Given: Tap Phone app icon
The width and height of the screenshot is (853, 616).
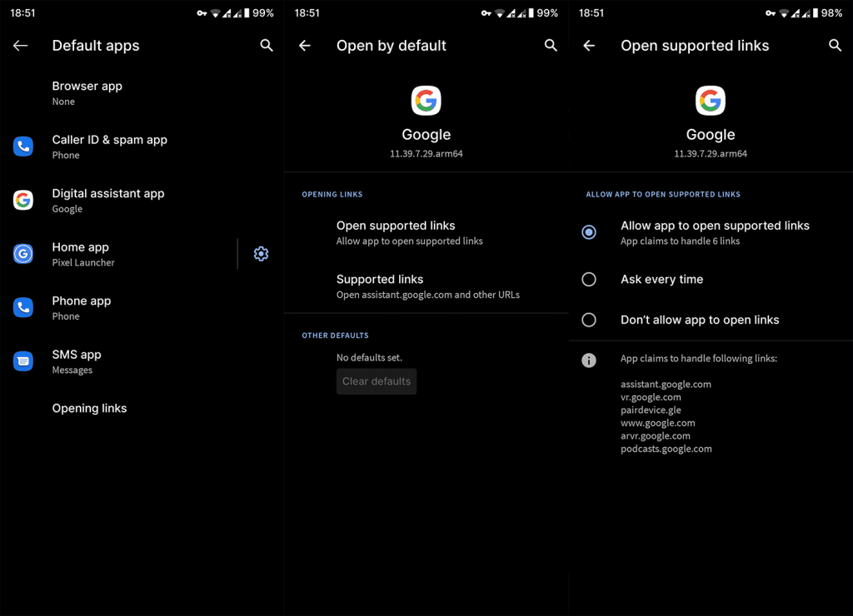Looking at the screenshot, I should (x=23, y=308).
